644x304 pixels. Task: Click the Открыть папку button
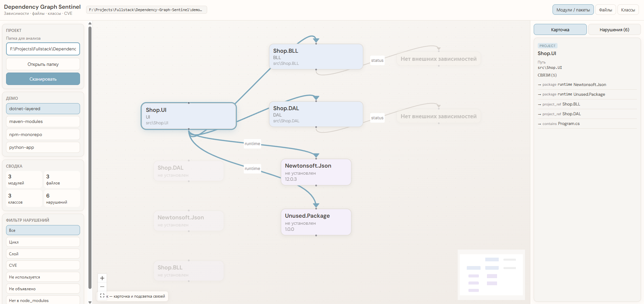[x=43, y=64]
